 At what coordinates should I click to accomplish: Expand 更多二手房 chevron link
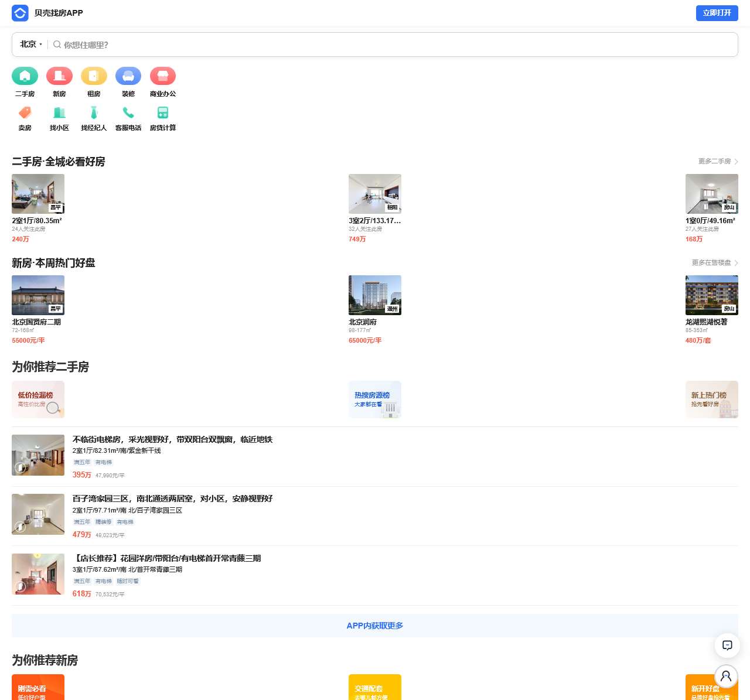click(718, 161)
